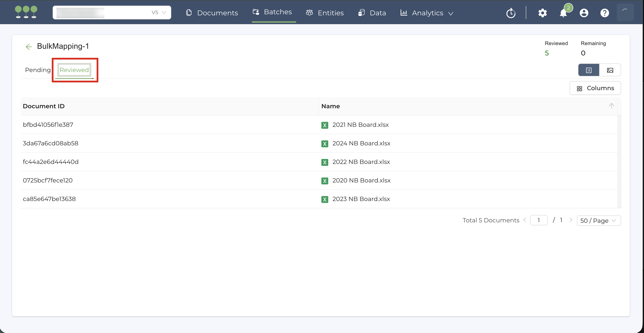
Task: Click the history clock icon
Action: point(511,13)
